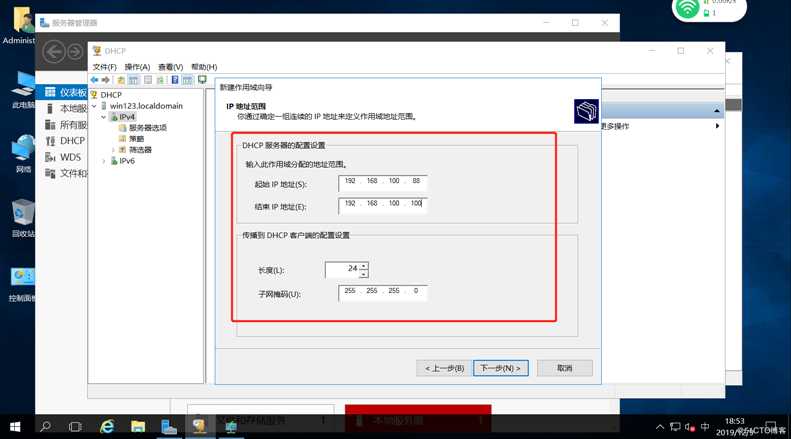Open the 更多操作 submenu arrow in the action pane
This screenshot has width=791, height=439.
pyautogui.click(x=717, y=126)
